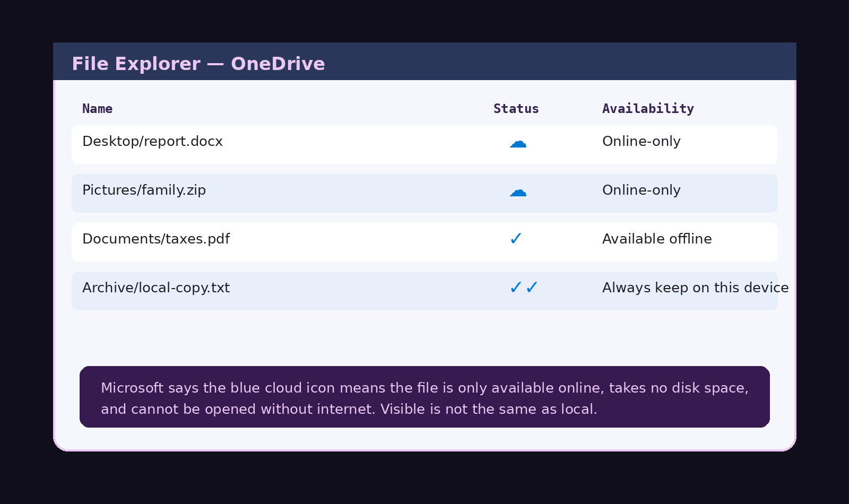Select the File Explorer — OneDrive title bar
This screenshot has width=849, height=504.
click(x=198, y=63)
